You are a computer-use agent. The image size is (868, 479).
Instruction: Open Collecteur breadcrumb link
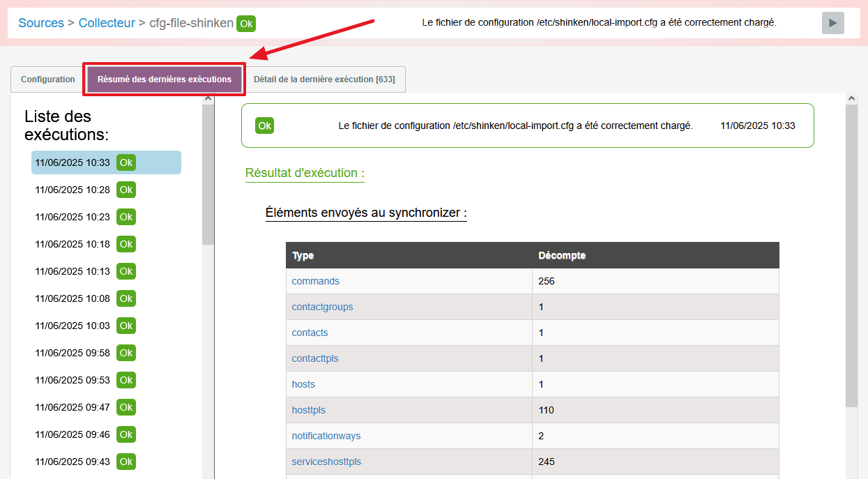107,23
